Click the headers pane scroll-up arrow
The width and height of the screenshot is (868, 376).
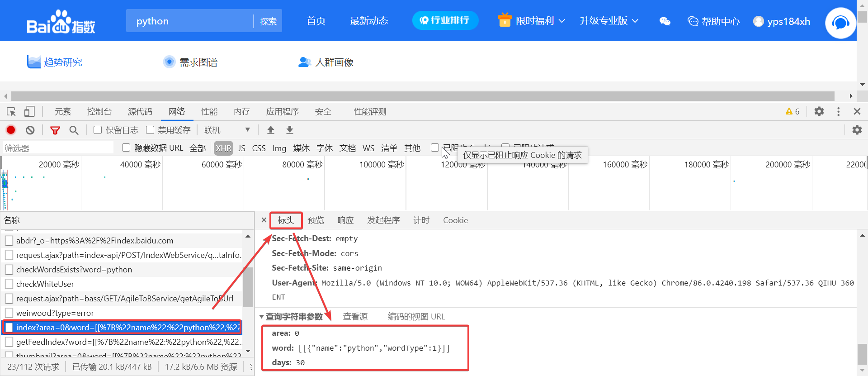pyautogui.click(x=862, y=235)
